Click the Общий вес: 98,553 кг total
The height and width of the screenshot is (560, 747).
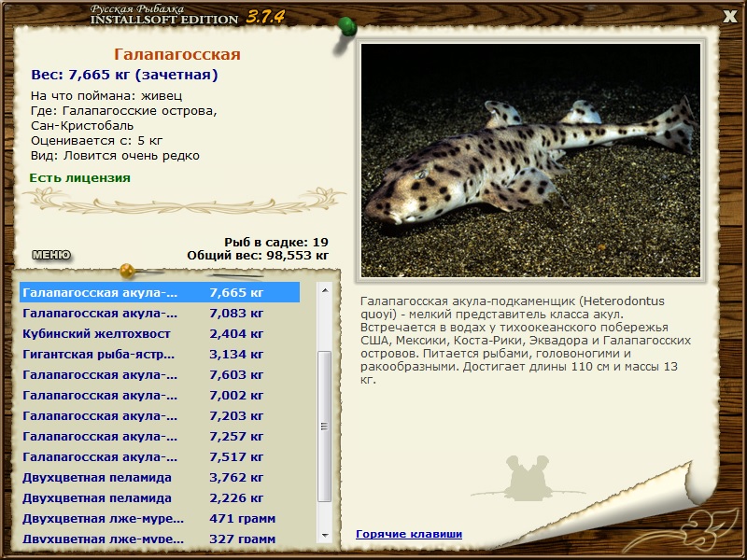pos(258,255)
